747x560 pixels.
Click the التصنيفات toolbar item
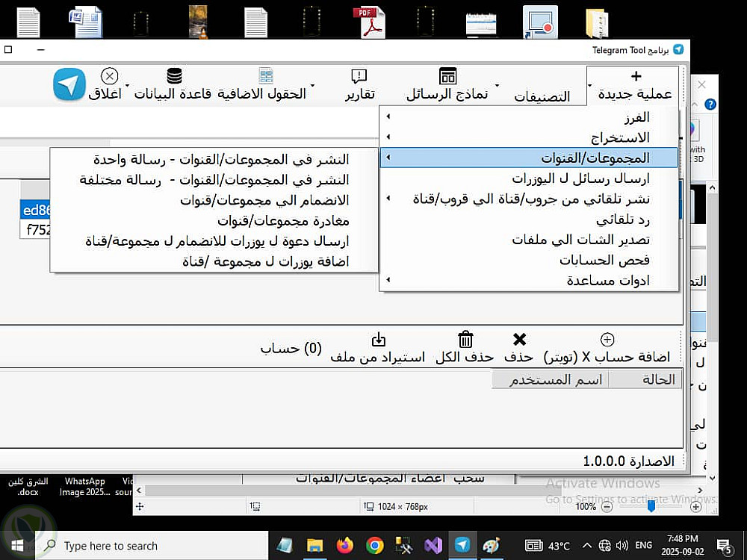coord(542,96)
